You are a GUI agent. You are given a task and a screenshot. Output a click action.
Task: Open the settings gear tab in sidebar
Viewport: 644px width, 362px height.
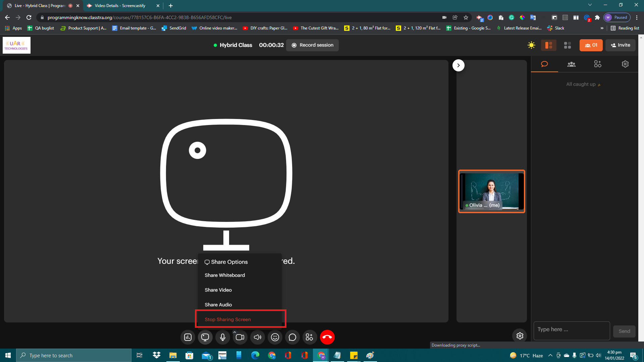[625, 64]
